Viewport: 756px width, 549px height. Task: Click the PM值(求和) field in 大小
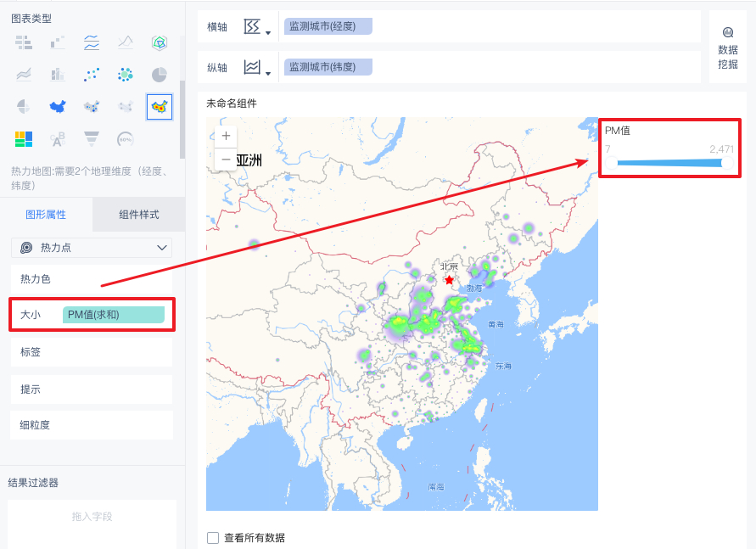click(114, 315)
